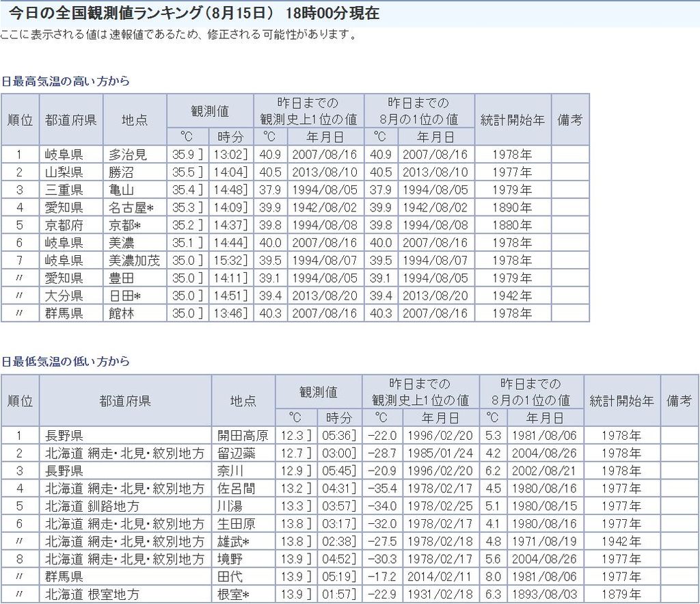Select the 日最低気温の低い方から section heading

click(66, 361)
